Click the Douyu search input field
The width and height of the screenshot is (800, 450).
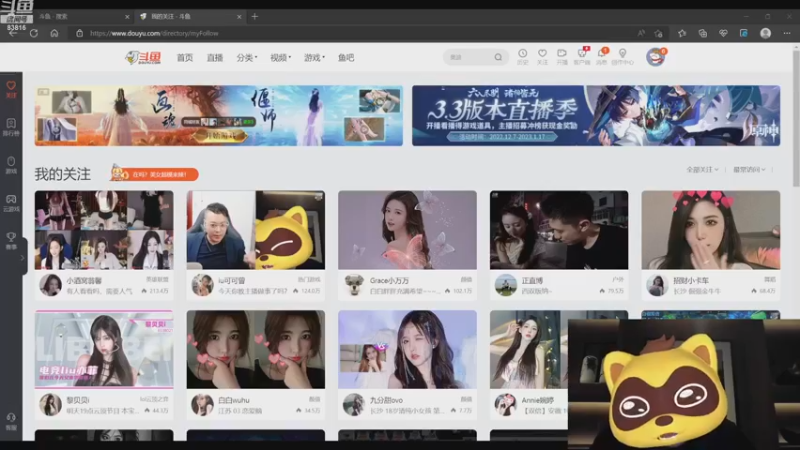[469, 57]
